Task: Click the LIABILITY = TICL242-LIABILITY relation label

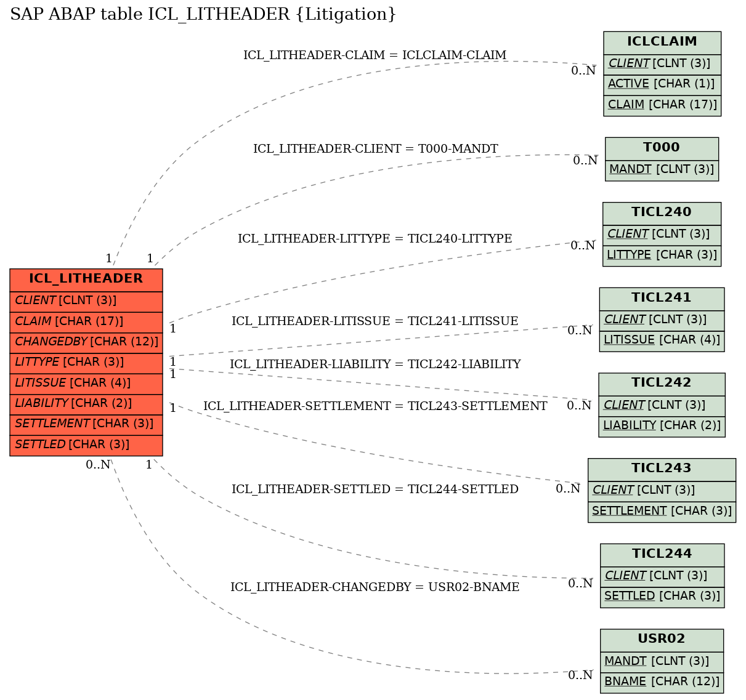Action: [x=375, y=364]
